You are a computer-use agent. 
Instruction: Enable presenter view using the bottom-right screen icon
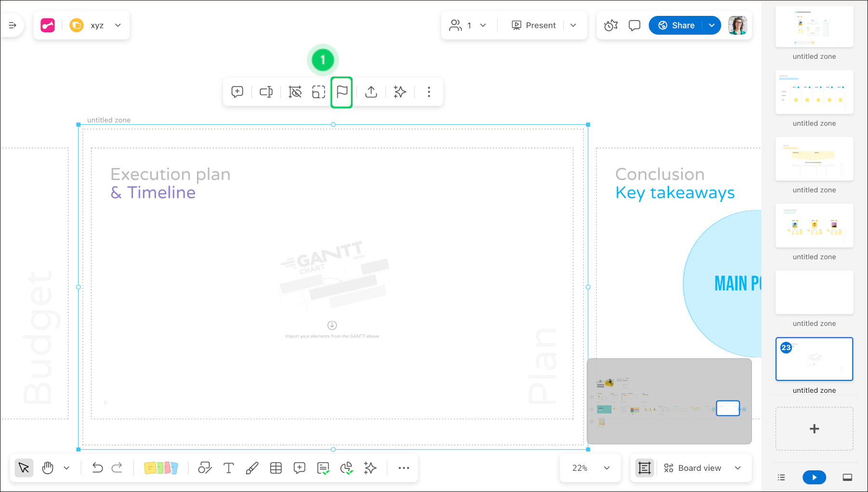point(847,477)
